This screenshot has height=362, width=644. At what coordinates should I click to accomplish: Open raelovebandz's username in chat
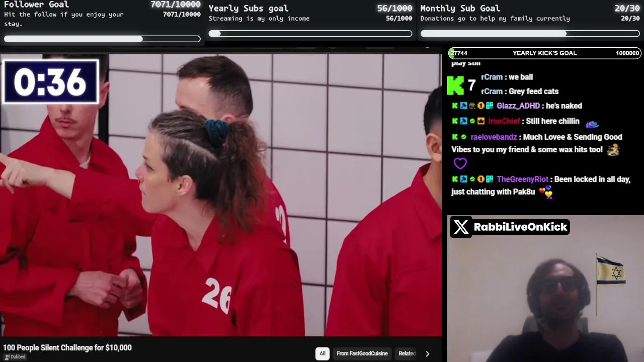494,137
